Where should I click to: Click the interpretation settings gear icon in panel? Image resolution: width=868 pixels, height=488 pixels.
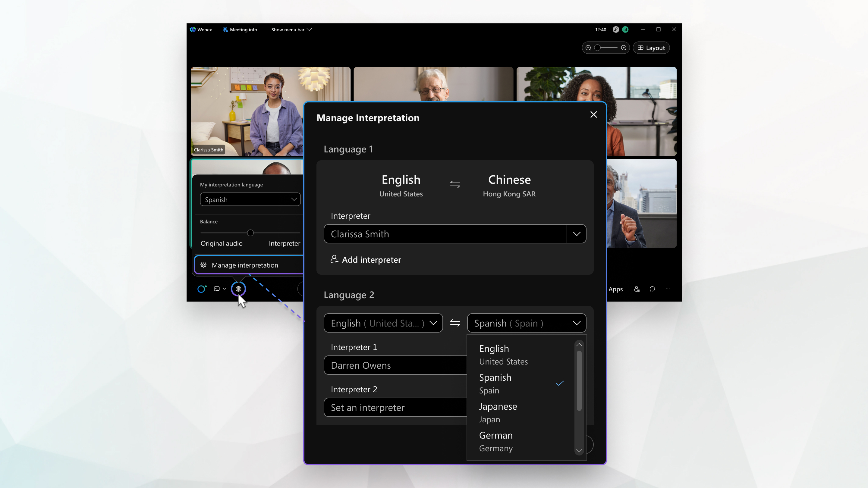(203, 264)
